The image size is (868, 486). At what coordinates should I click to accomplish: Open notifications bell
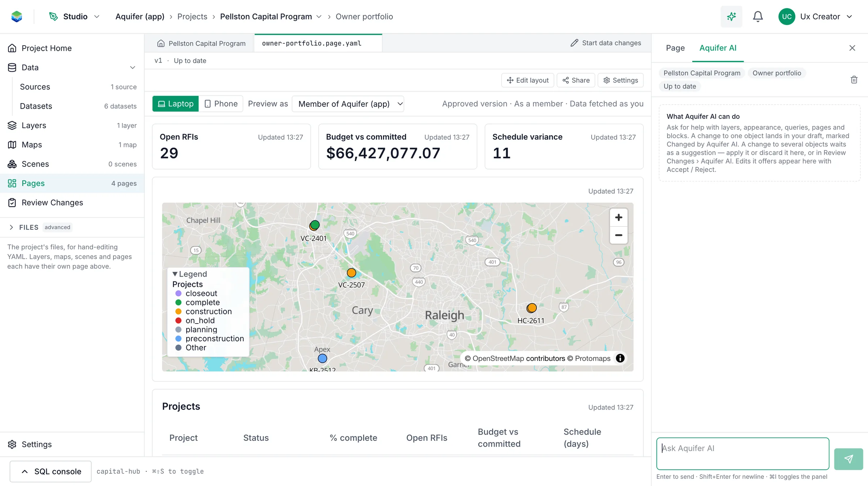(758, 17)
